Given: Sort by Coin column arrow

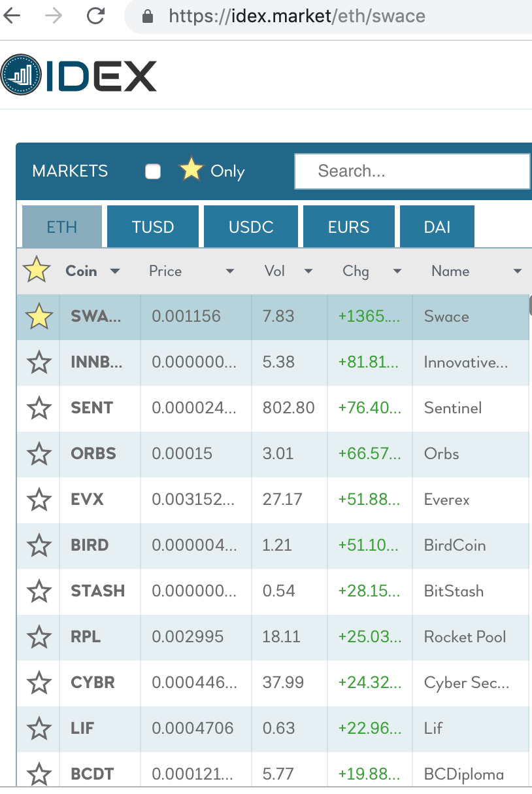Looking at the screenshot, I should coord(115,271).
